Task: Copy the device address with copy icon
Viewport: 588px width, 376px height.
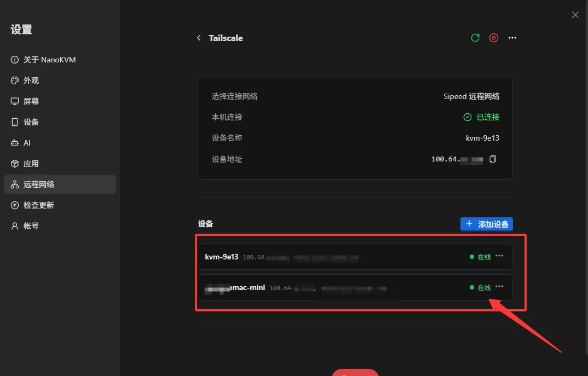Action: click(x=493, y=159)
